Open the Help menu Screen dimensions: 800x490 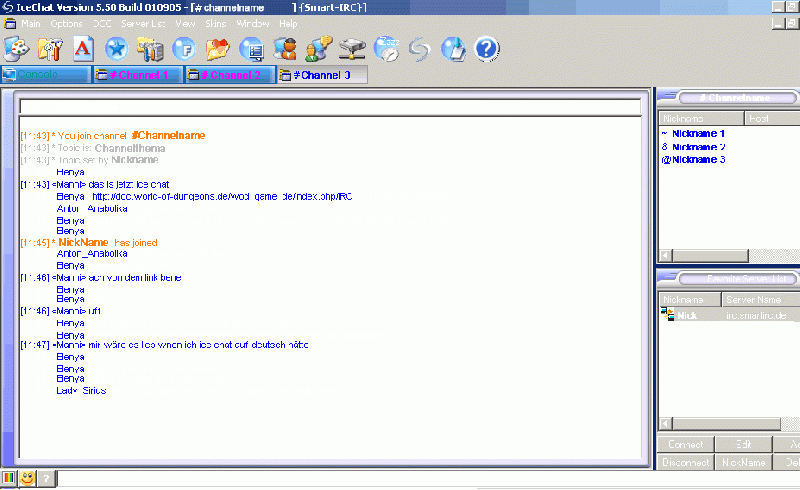[288, 23]
